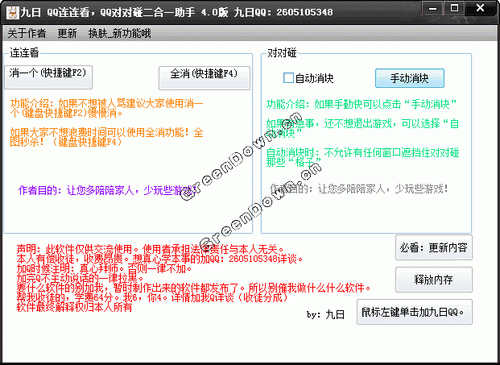Click the gray 作者目的 text in 对对碰
500x365 pixels.
tap(359, 189)
